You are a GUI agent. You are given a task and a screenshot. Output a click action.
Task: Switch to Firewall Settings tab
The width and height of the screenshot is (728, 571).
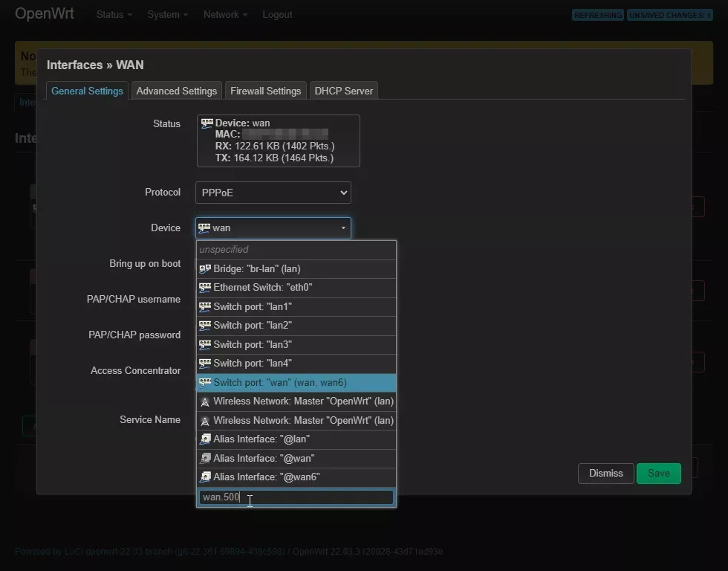click(266, 91)
